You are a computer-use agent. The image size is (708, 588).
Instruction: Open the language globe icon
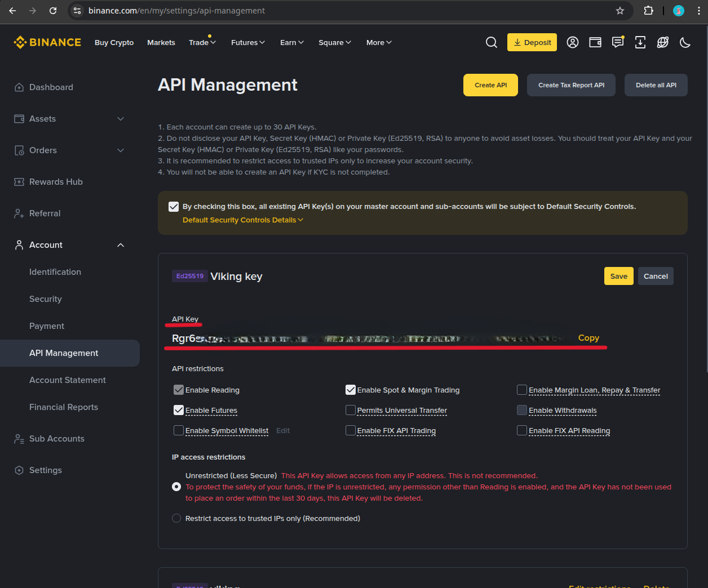663,42
